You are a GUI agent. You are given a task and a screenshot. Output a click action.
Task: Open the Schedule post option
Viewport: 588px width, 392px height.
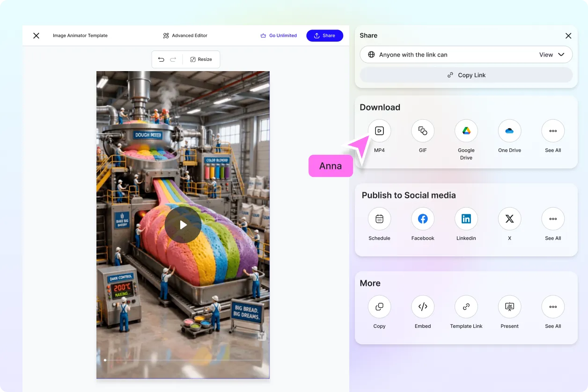(379, 219)
